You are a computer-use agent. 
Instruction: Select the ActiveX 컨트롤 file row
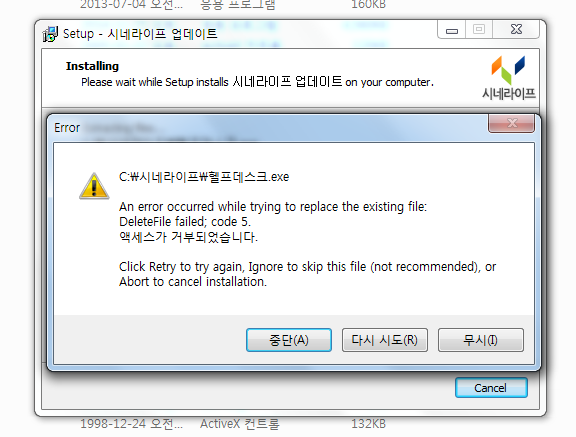240,424
